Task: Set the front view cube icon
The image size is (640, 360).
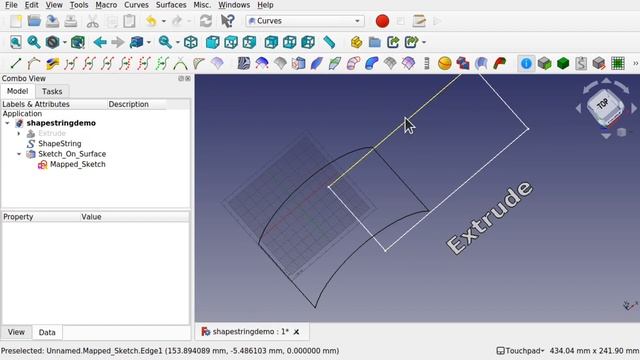Action: pos(212,42)
